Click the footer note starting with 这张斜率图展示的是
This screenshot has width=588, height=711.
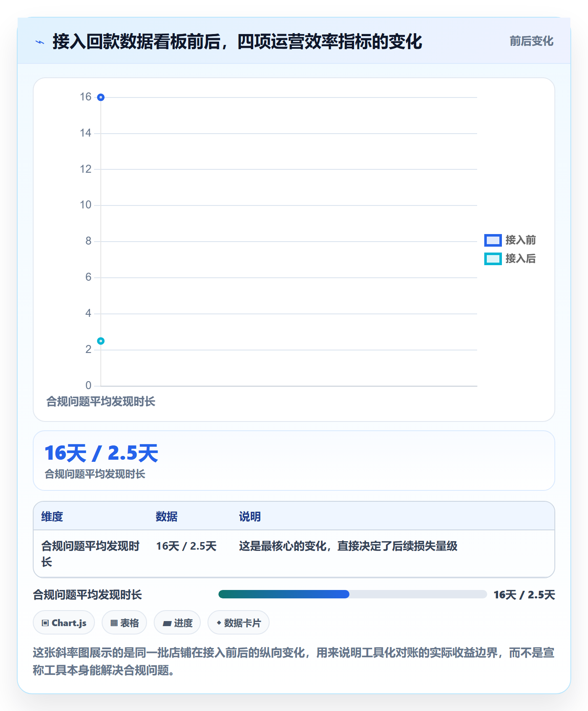(294, 661)
